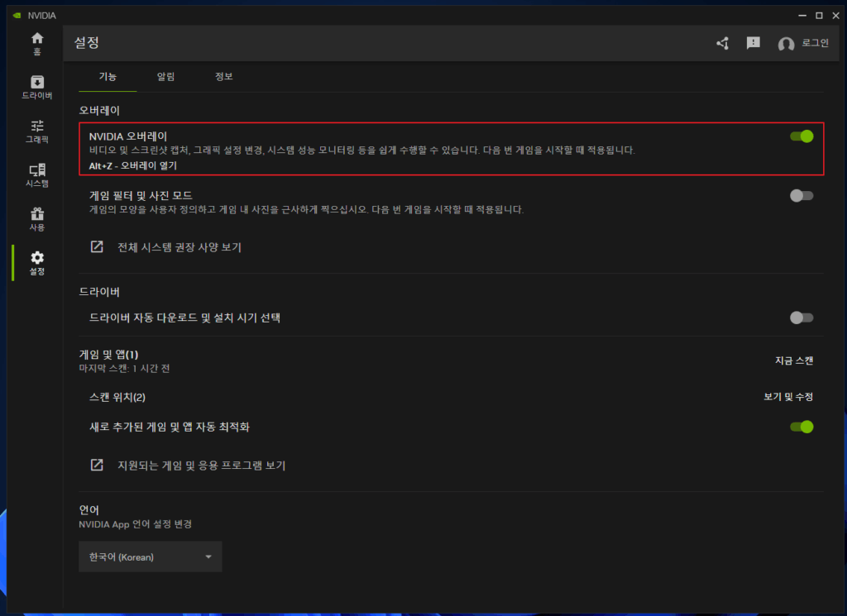Disable the NVIDIA 오버레이 toggle
847x616 pixels.
802,136
